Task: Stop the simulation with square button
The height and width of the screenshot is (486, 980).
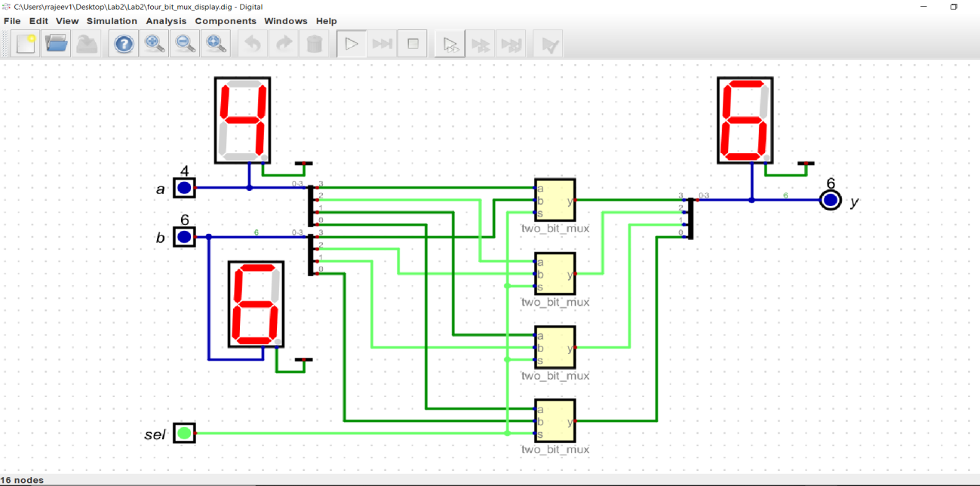Action: [x=413, y=44]
